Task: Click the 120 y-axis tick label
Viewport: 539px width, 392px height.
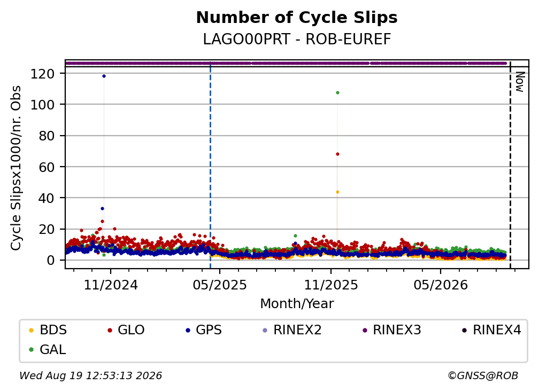Action: tap(43, 74)
